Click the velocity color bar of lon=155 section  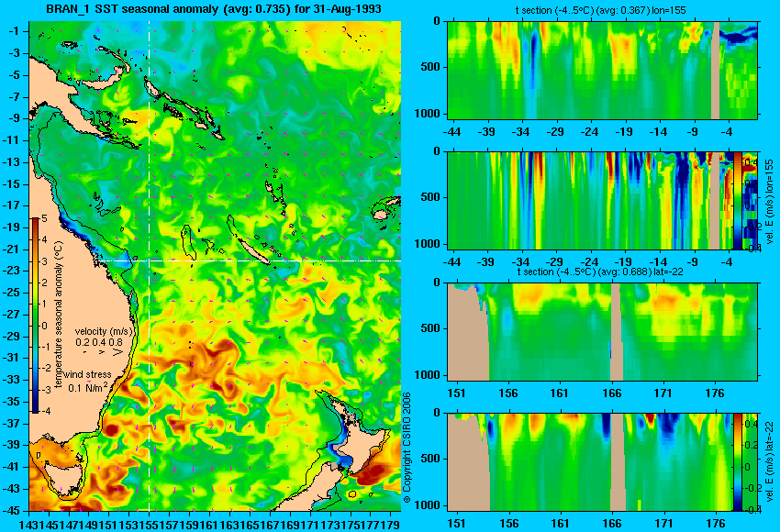[738, 200]
